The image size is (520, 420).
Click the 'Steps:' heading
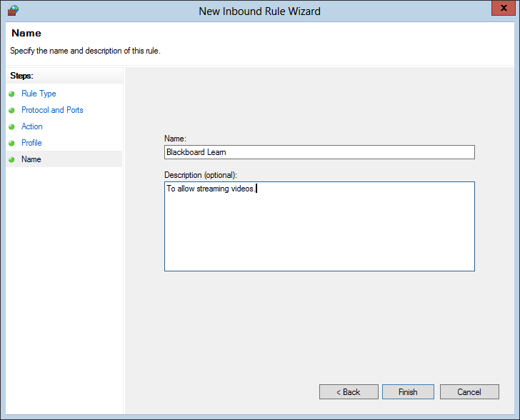pyautogui.click(x=21, y=76)
